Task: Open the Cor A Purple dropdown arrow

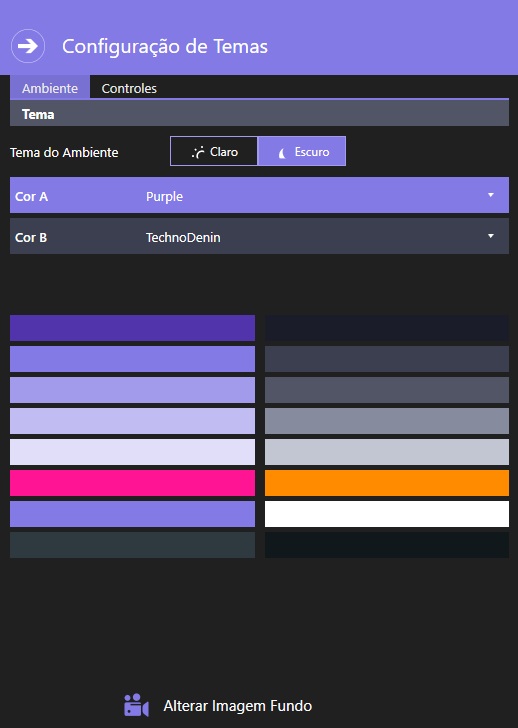Action: point(491,195)
